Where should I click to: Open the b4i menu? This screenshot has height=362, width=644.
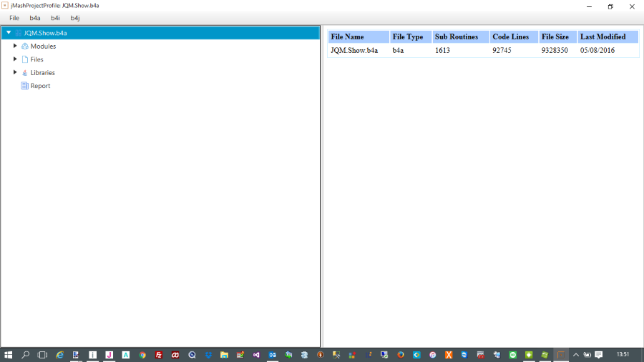coord(55,18)
